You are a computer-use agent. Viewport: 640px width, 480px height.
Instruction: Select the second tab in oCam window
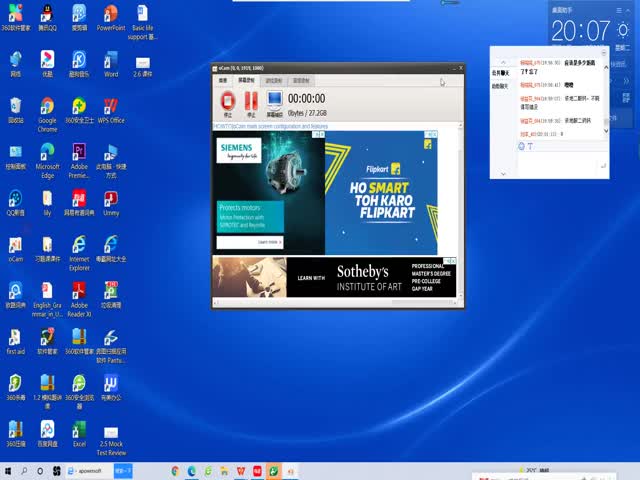[246, 80]
